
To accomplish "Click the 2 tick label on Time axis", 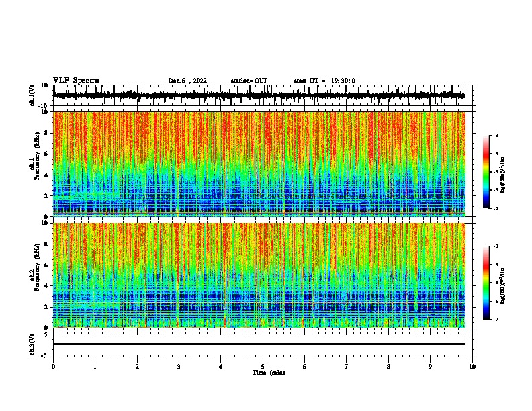I will (137, 367).
